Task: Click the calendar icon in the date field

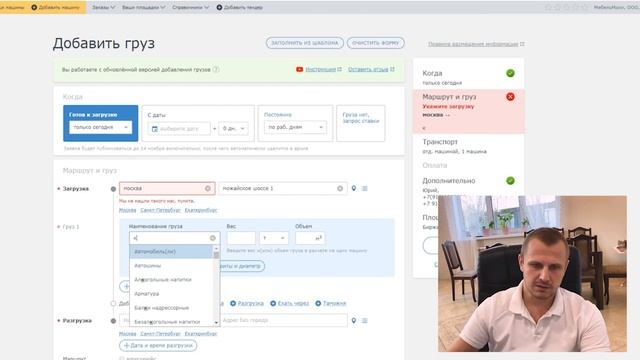Action: tap(155, 129)
